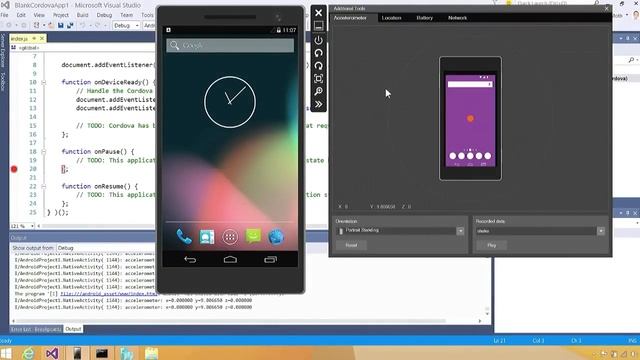The height and width of the screenshot is (360, 640).
Task: Click the Play recorded data button
Action: pos(491,245)
